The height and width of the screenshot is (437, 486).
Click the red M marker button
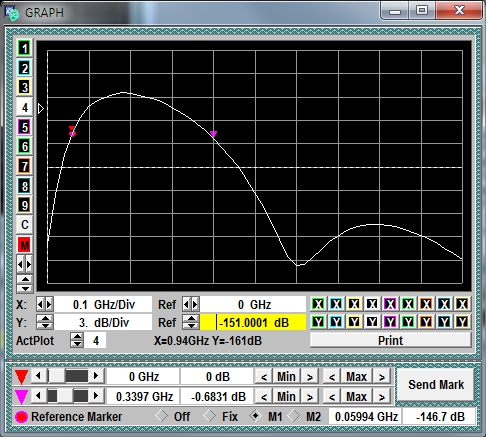[24, 245]
